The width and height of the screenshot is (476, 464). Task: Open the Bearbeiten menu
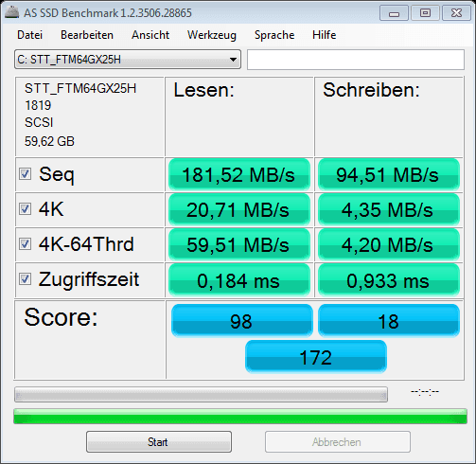[87, 35]
